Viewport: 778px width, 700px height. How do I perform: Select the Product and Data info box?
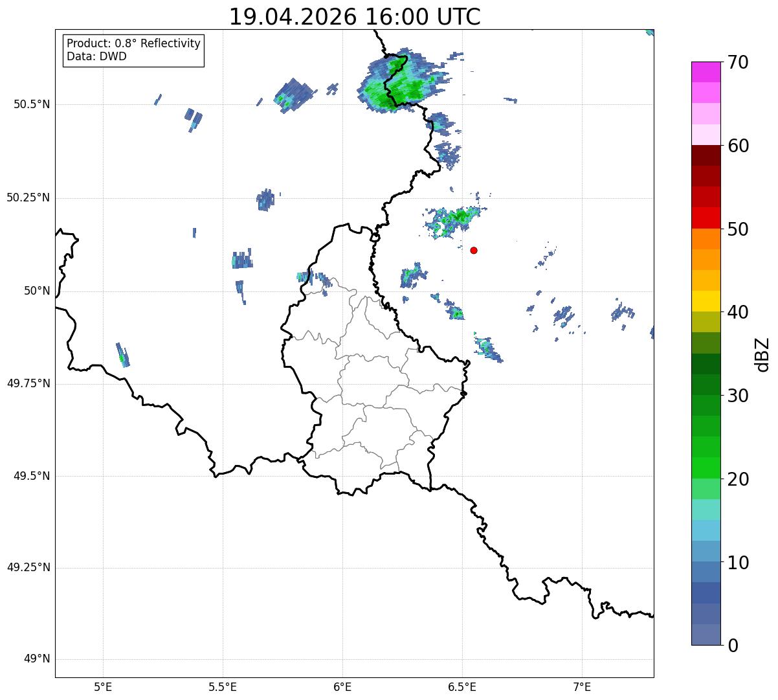pos(134,50)
